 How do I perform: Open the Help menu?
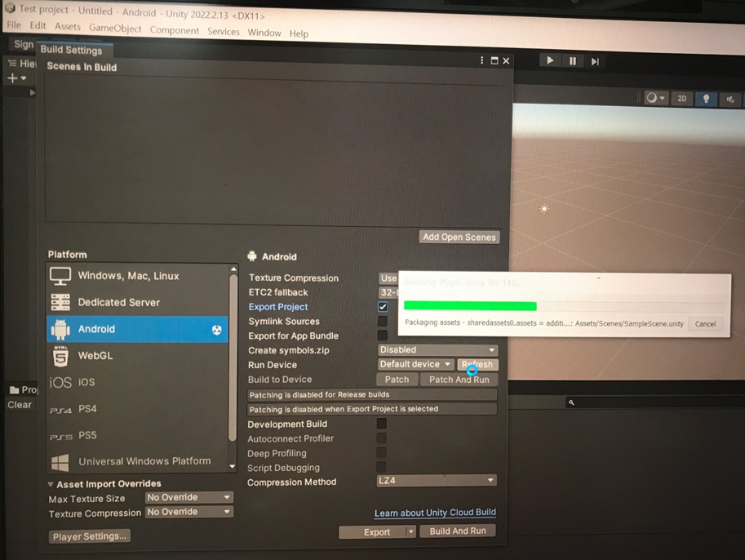(299, 33)
